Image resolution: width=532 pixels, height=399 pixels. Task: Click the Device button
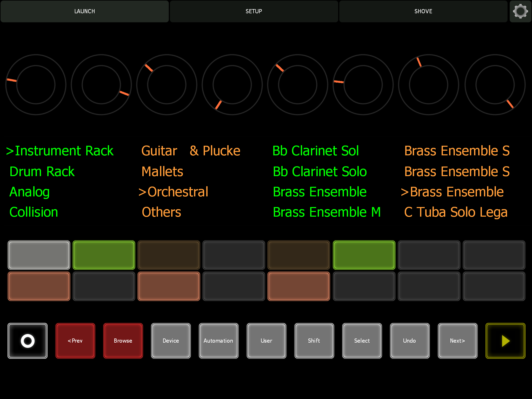point(171,341)
